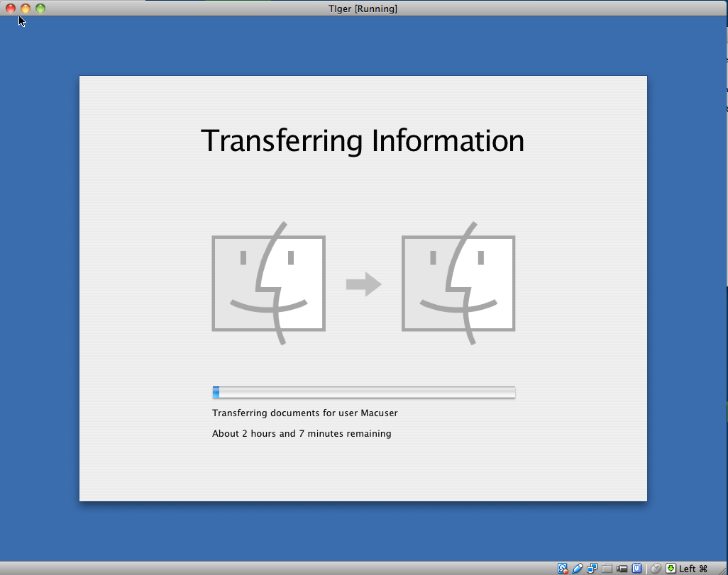The height and width of the screenshot is (575, 728).
Task: Click the green keyboard capture arrow icon
Action: 671,569
